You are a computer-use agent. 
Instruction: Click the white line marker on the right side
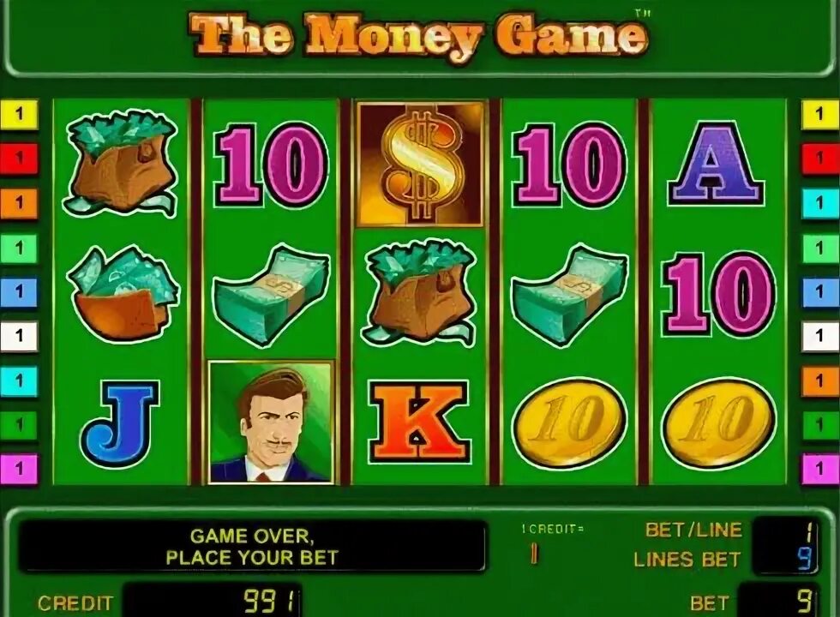820,336
